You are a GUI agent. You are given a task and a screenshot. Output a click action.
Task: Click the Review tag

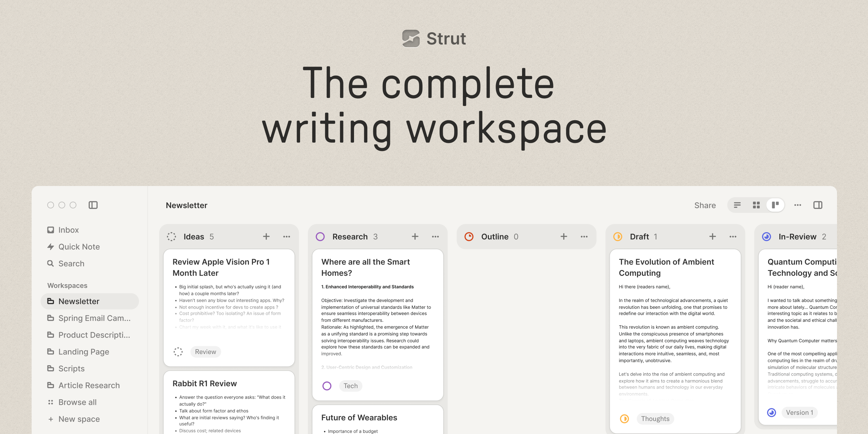pyautogui.click(x=206, y=352)
